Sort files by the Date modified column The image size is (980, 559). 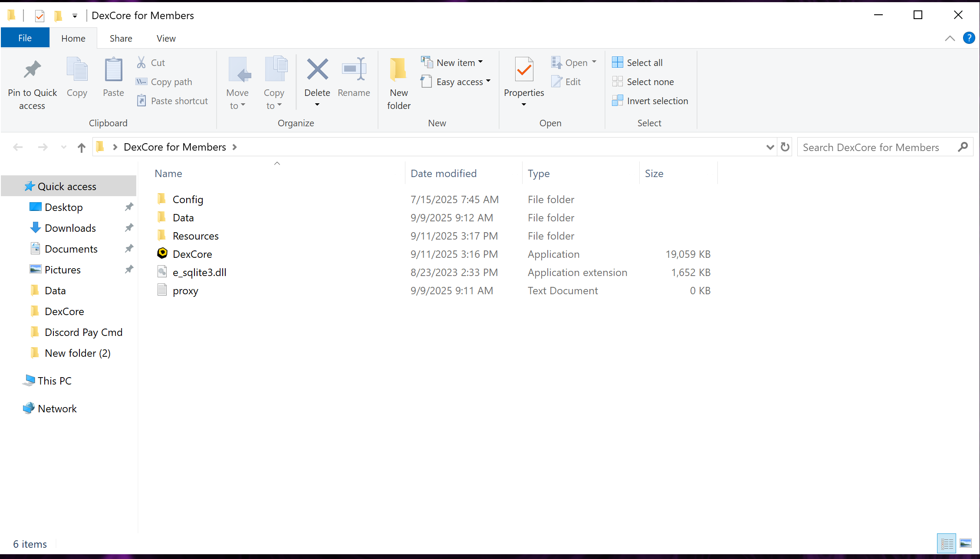444,174
